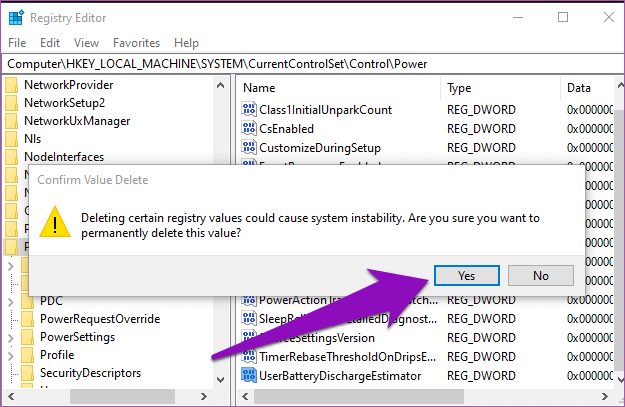Click the tree pane scroll left arrow
Image resolution: width=625 pixels, height=407 pixels.
11,396
